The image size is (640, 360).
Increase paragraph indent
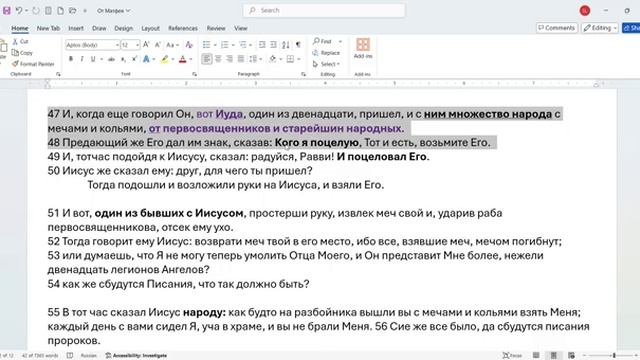pos(273,44)
